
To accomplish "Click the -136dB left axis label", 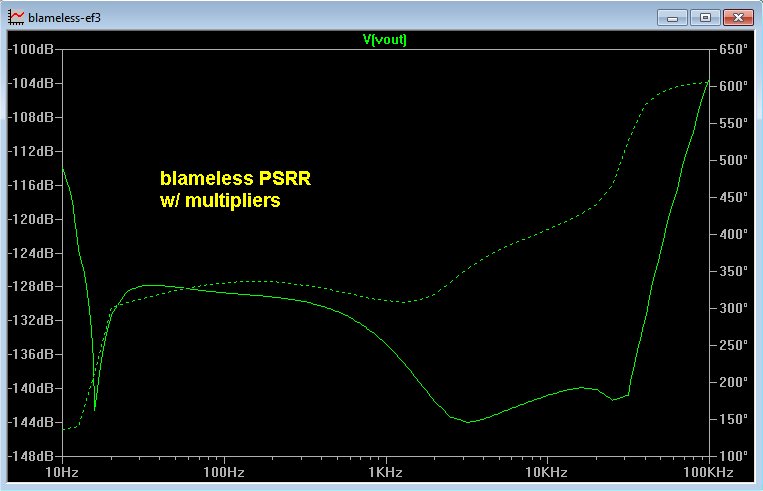I will 31,354.
